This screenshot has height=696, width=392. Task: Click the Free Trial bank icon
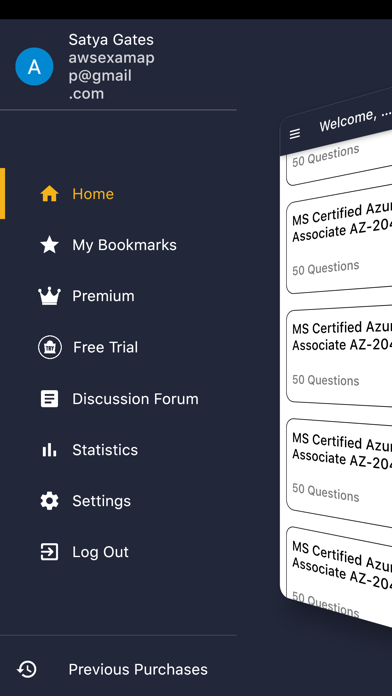(50, 347)
